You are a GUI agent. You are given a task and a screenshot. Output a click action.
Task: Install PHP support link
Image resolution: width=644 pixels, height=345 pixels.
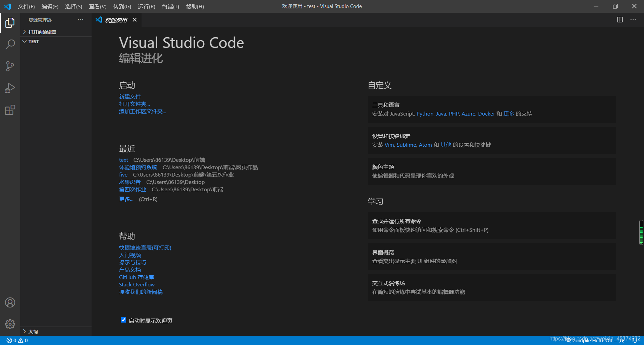pos(454,114)
